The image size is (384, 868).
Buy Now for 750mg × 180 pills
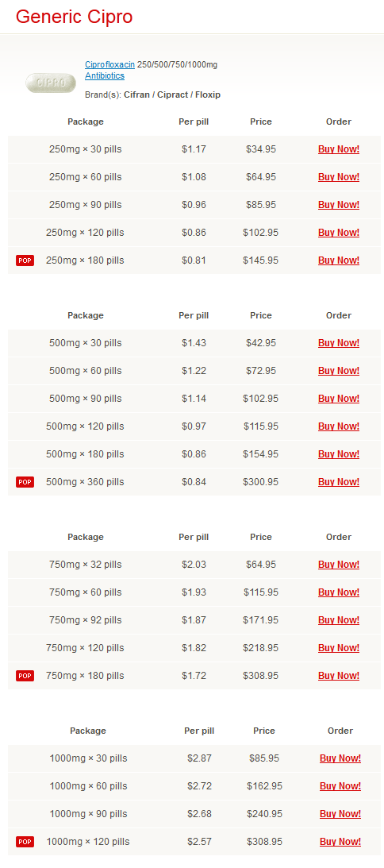[339, 675]
